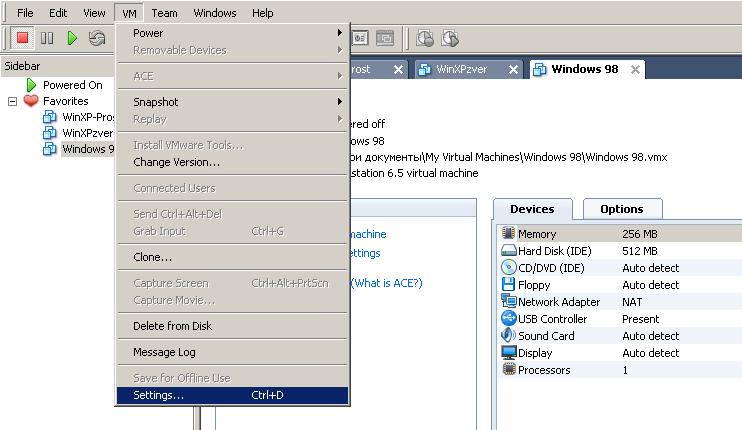Expand the Snapshot submenu arrow
This screenshot has height=430, width=742.
(x=339, y=102)
